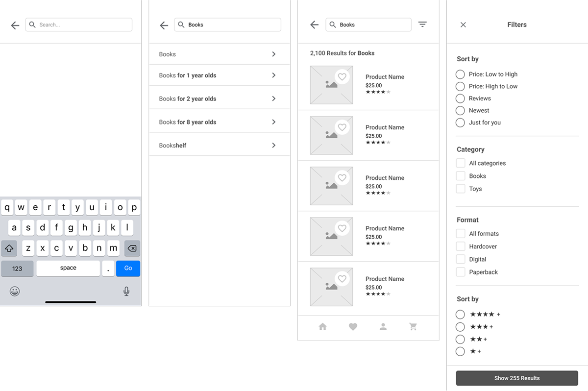Tap the emoji key on the keyboard

15,292
